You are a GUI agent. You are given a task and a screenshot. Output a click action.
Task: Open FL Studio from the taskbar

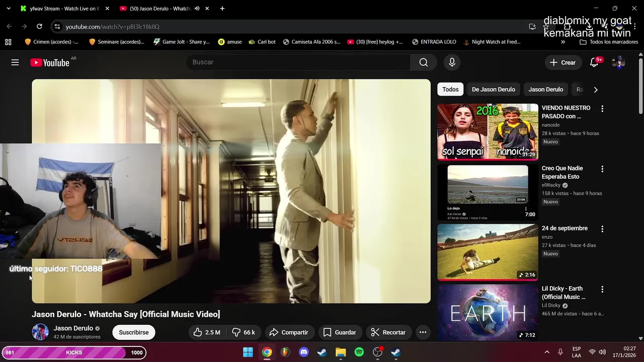click(285, 352)
